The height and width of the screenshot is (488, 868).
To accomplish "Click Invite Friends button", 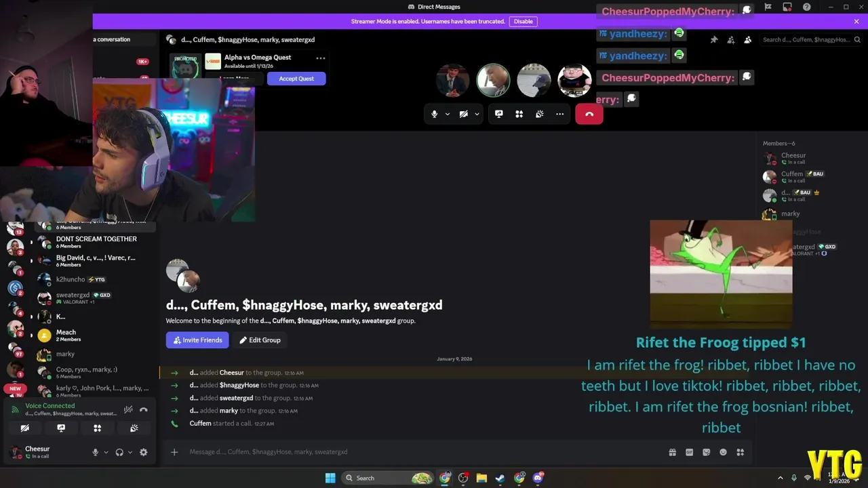I will [x=197, y=340].
